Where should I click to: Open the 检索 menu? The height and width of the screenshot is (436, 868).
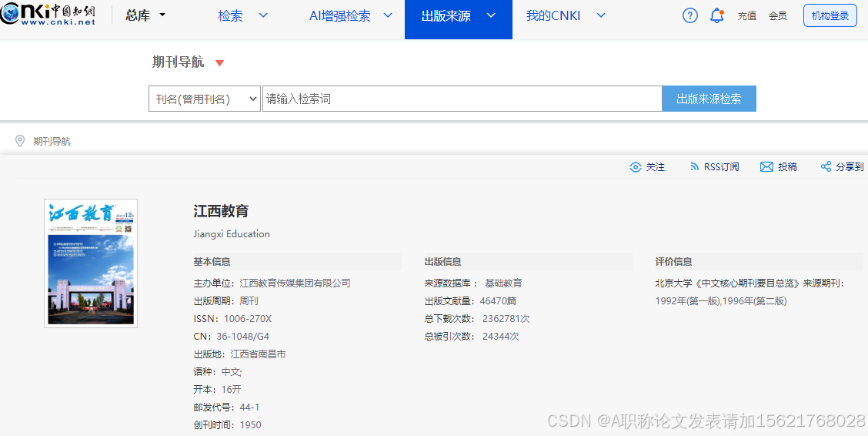click(230, 15)
